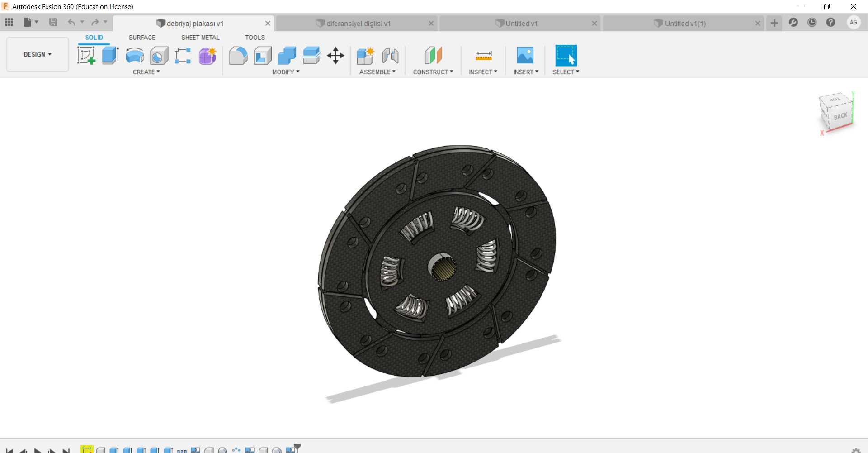The image size is (868, 453).
Task: Select the Extrude tool
Action: pyautogui.click(x=110, y=56)
